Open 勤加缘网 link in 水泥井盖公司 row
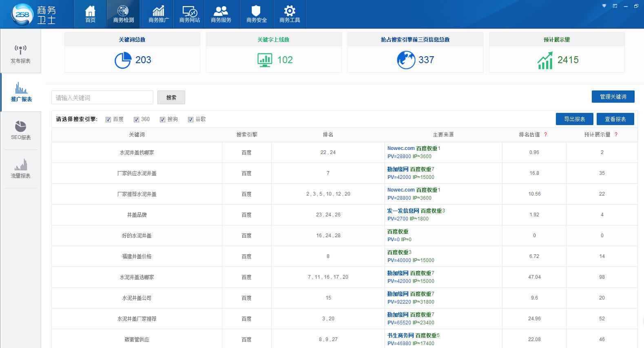This screenshot has width=644, height=348. click(x=398, y=294)
